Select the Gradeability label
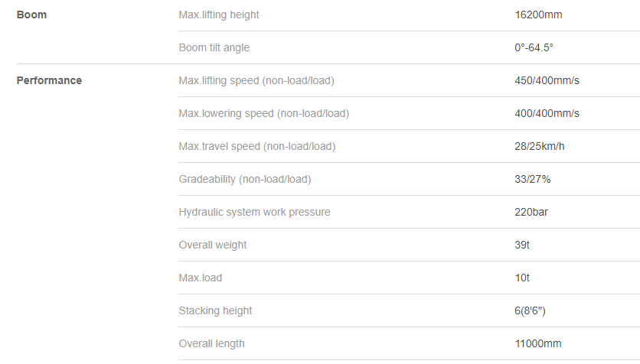The height and width of the screenshot is (364, 640). [x=245, y=179]
